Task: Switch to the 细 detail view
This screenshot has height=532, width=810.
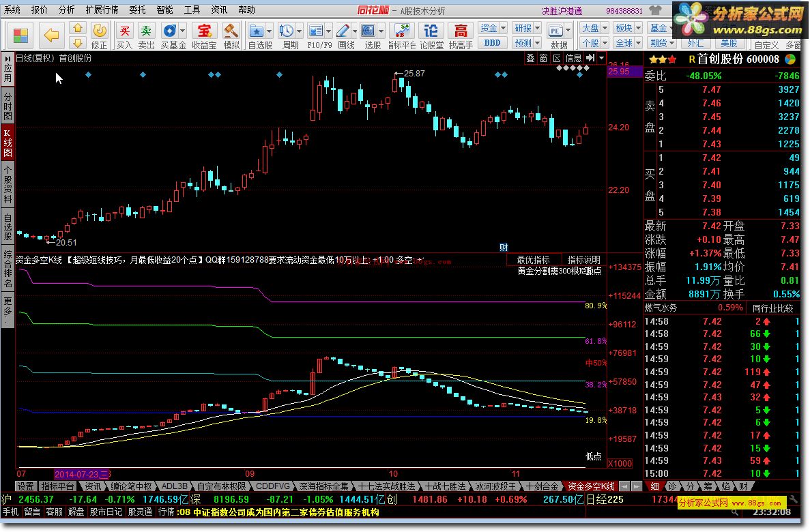Action: [655, 486]
